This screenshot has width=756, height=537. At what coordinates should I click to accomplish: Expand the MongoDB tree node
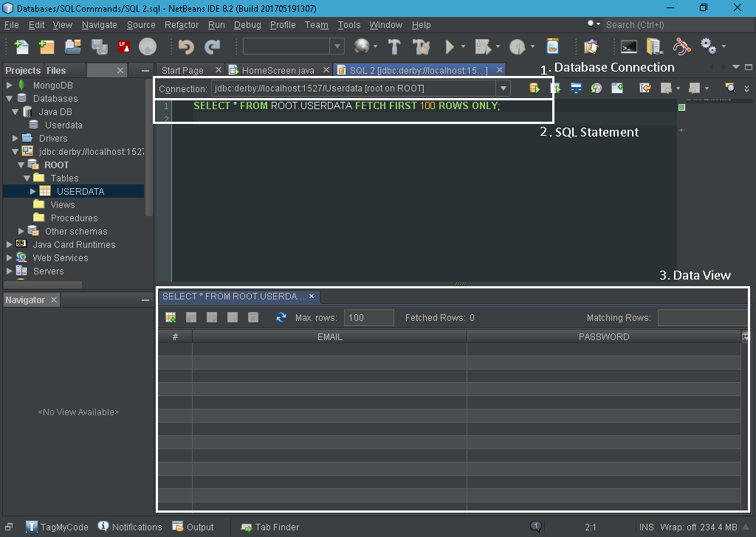pyautogui.click(x=9, y=85)
